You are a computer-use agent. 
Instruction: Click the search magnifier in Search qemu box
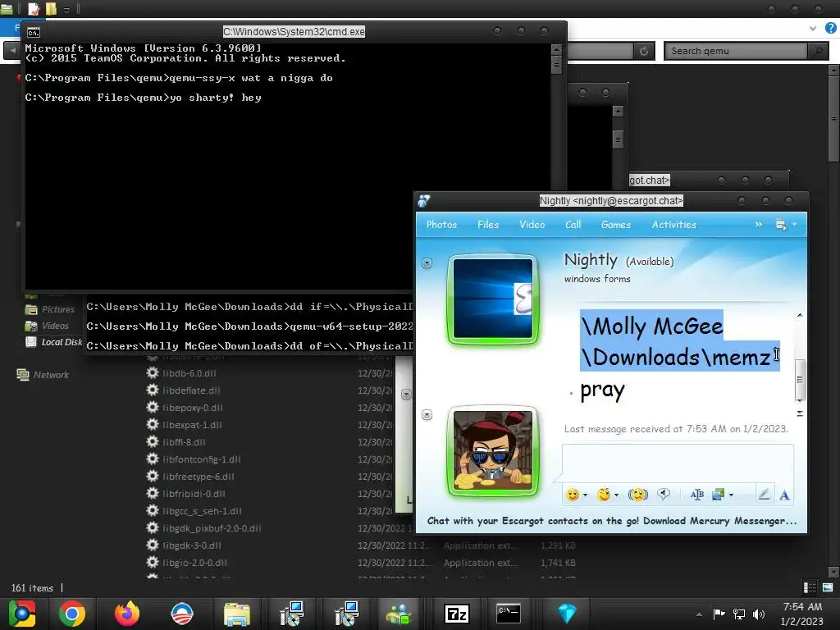tap(818, 51)
